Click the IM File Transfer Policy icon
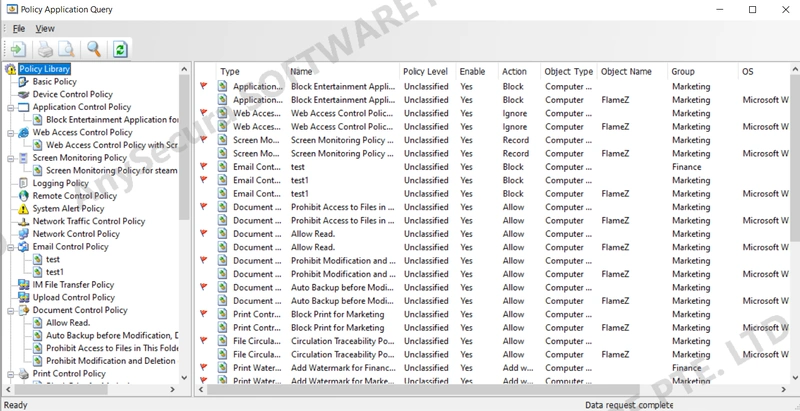 pyautogui.click(x=23, y=285)
